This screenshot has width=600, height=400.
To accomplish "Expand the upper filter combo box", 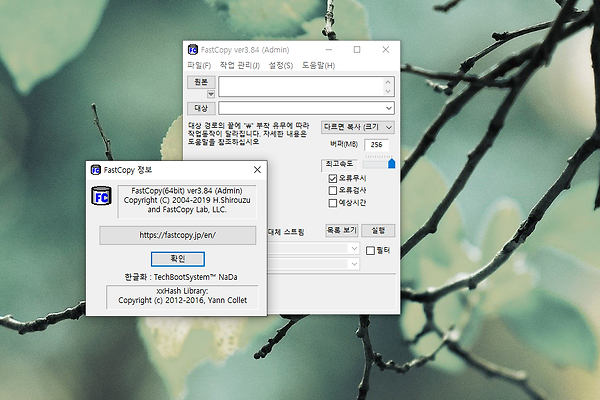I will tap(354, 248).
